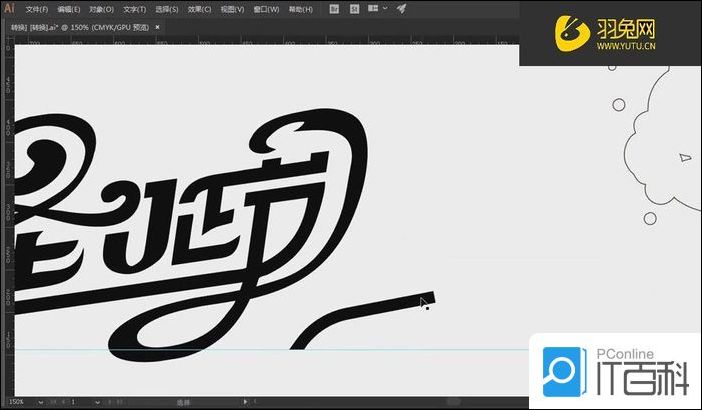Open the 效果(C) menu
The height and width of the screenshot is (410, 702).
[x=200, y=9]
